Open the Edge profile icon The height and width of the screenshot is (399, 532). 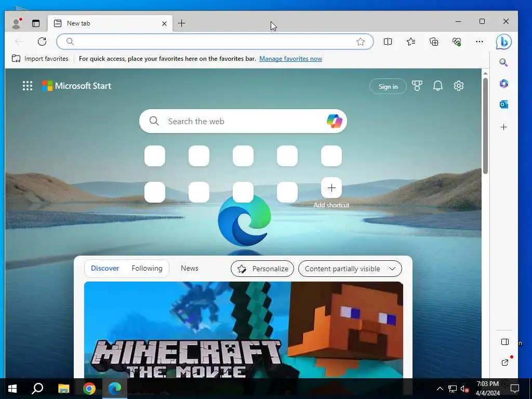[x=16, y=23]
